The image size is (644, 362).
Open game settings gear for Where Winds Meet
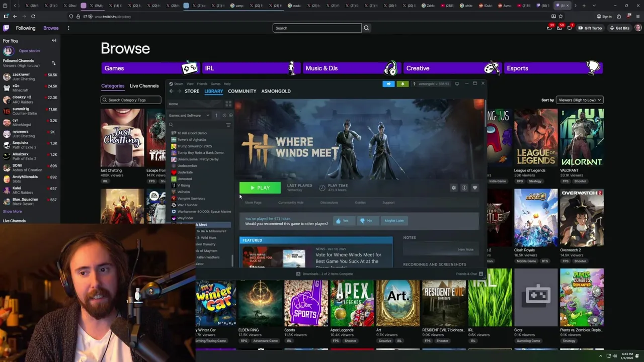[454, 188]
